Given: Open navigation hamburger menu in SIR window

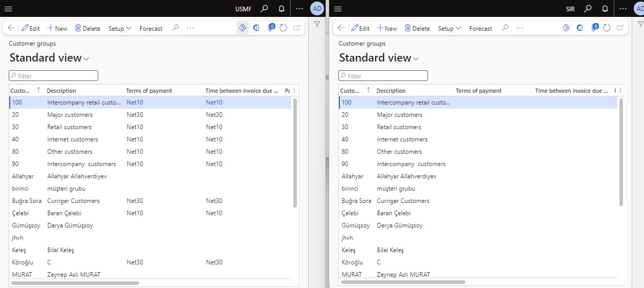Looking at the screenshot, I should (338, 9).
